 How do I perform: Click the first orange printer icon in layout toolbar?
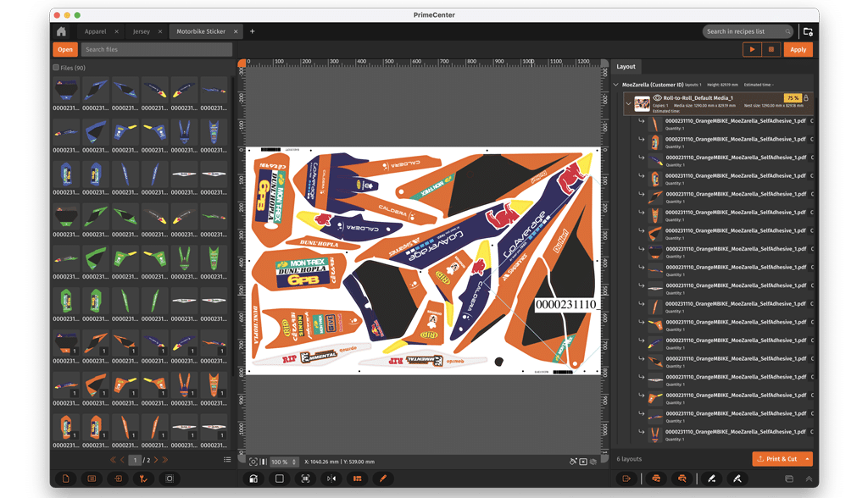[656, 479]
